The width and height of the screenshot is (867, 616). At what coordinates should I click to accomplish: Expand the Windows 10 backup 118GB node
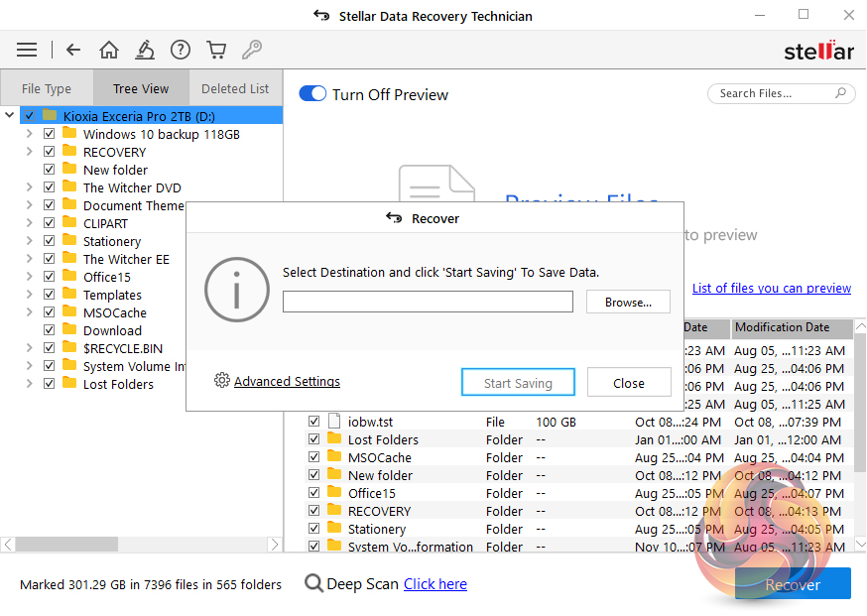tap(30, 134)
